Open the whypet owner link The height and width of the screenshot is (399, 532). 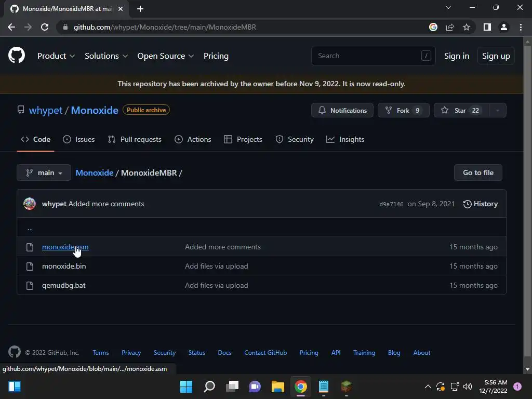[46, 110]
